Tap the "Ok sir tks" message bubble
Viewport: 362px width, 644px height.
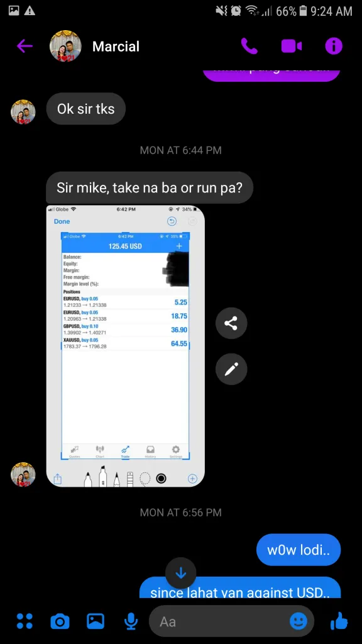(85, 109)
